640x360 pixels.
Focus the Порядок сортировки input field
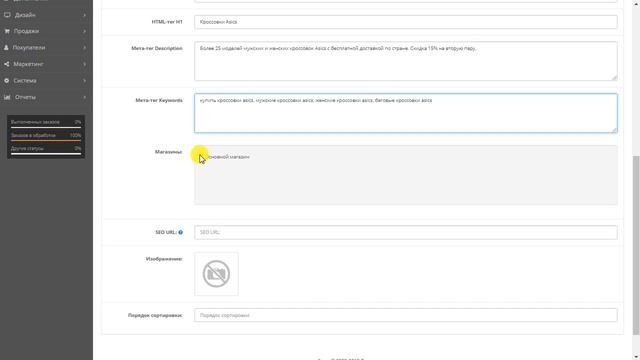click(406, 315)
